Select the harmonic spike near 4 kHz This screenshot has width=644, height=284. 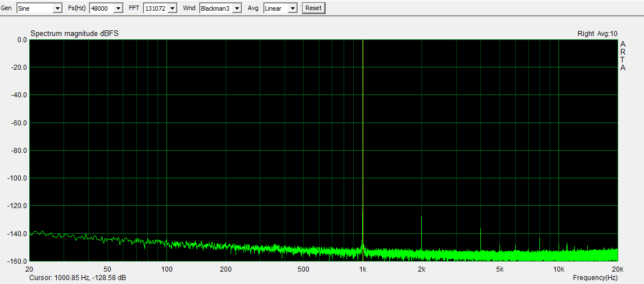[480, 237]
